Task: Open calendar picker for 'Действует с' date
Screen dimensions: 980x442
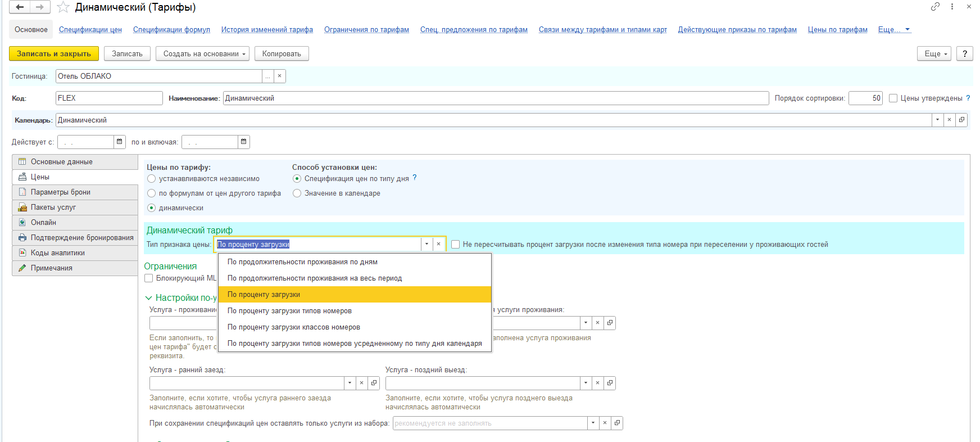Action: 120,142
